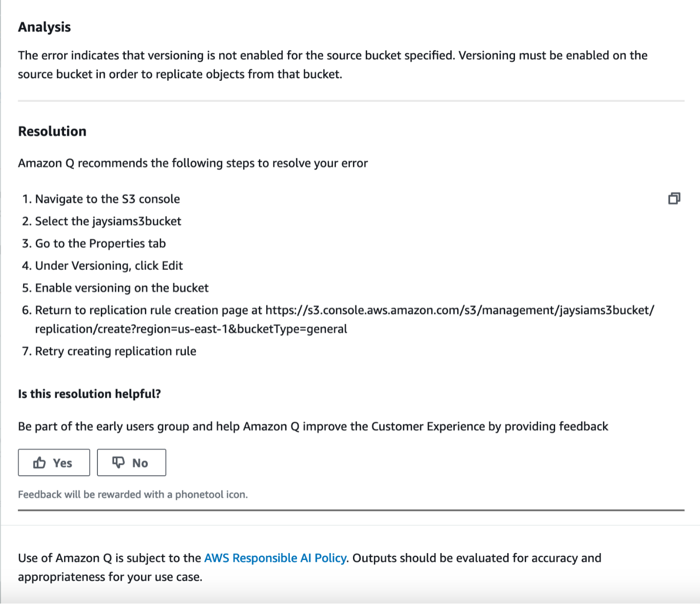Select the early users group feedback message

point(313,426)
